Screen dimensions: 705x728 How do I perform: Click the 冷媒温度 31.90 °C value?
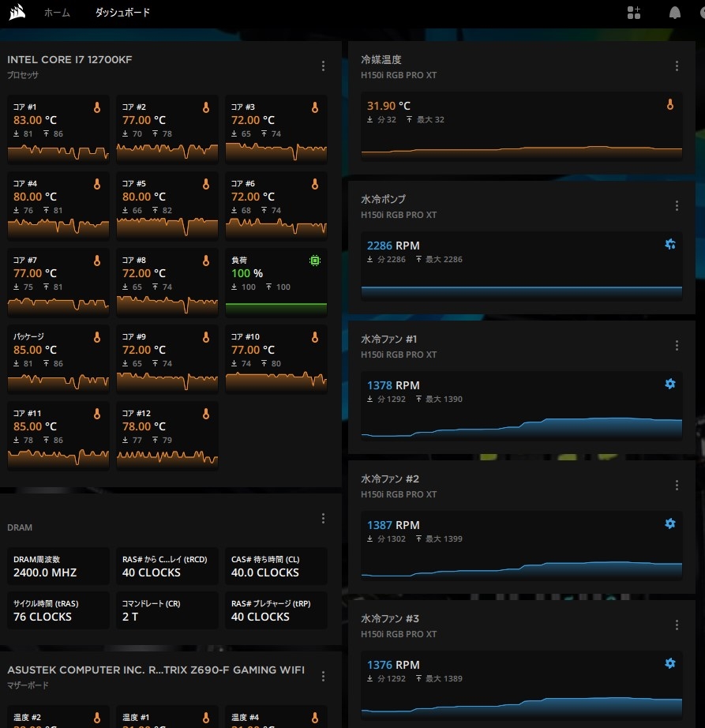click(x=389, y=106)
